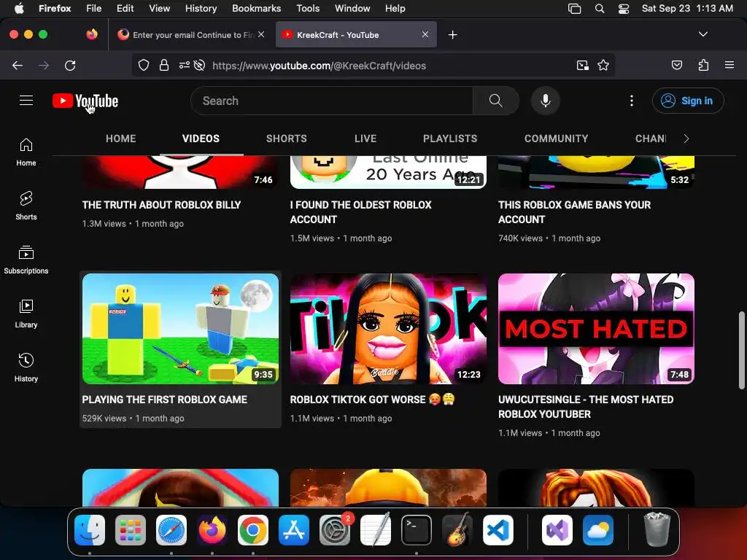Open System Settings from the Dock
The height and width of the screenshot is (560, 747).
335,530
